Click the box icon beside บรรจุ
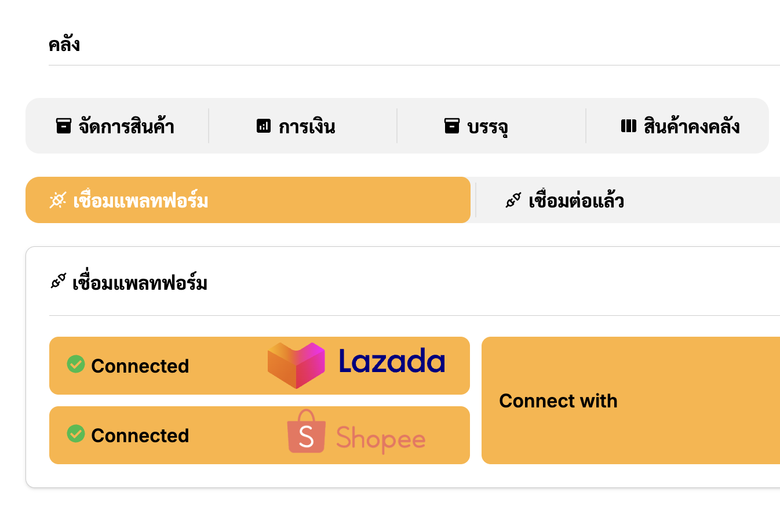Viewport: 780px width, 532px height. pos(451,126)
